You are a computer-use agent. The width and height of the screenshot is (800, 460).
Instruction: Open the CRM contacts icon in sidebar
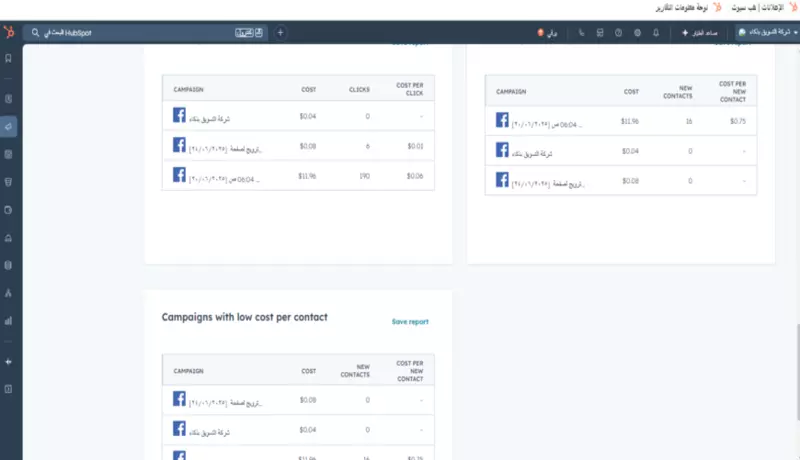pyautogui.click(x=8, y=99)
